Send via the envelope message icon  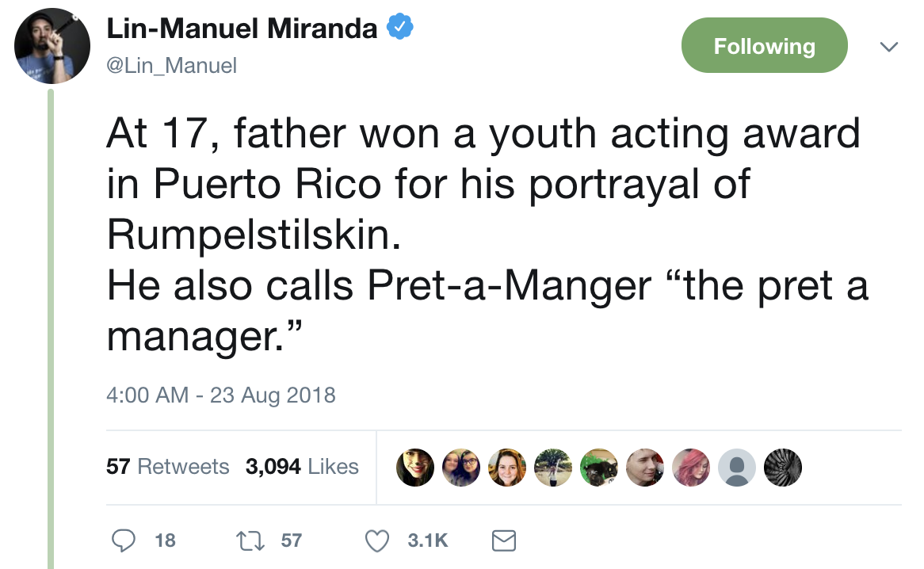click(504, 540)
